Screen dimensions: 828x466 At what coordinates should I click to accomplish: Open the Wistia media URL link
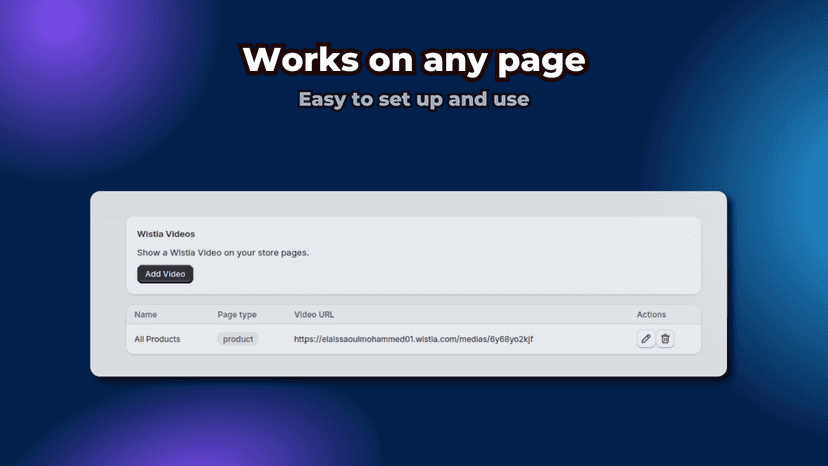click(413, 339)
